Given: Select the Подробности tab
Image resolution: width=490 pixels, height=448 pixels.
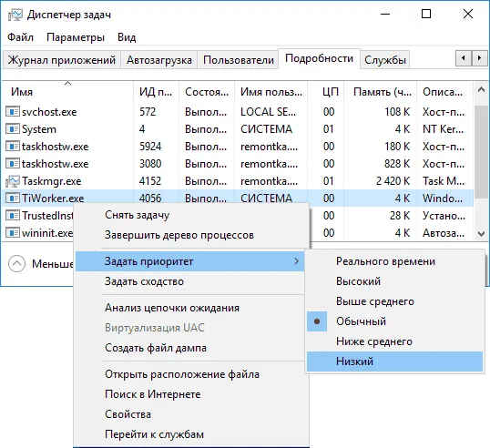Looking at the screenshot, I should (x=319, y=58).
